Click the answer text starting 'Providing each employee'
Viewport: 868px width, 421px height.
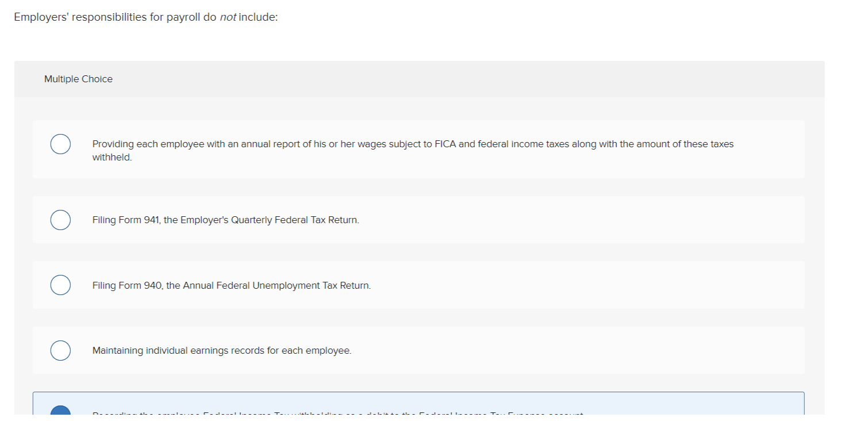(x=413, y=151)
